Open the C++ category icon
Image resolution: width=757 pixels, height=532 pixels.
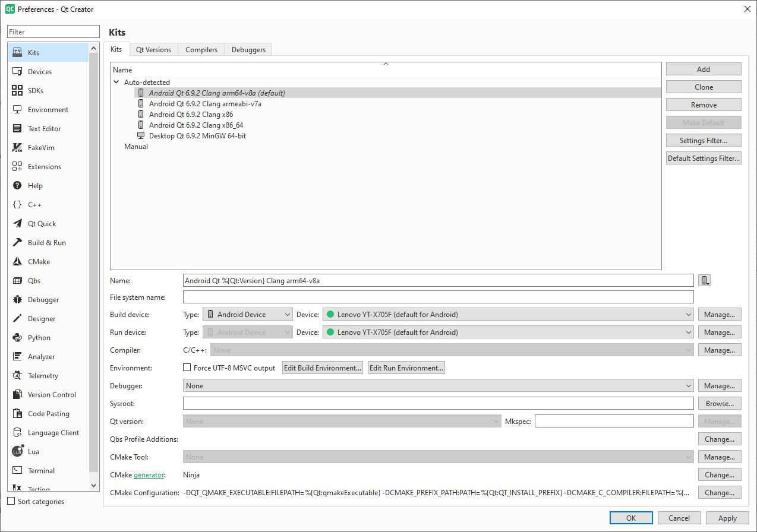tap(17, 205)
